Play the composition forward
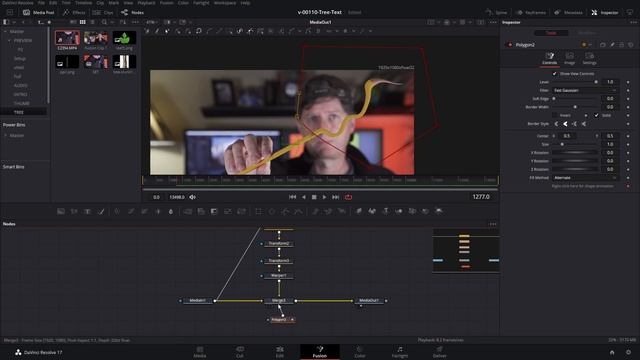The width and height of the screenshot is (640, 360). click(324, 197)
